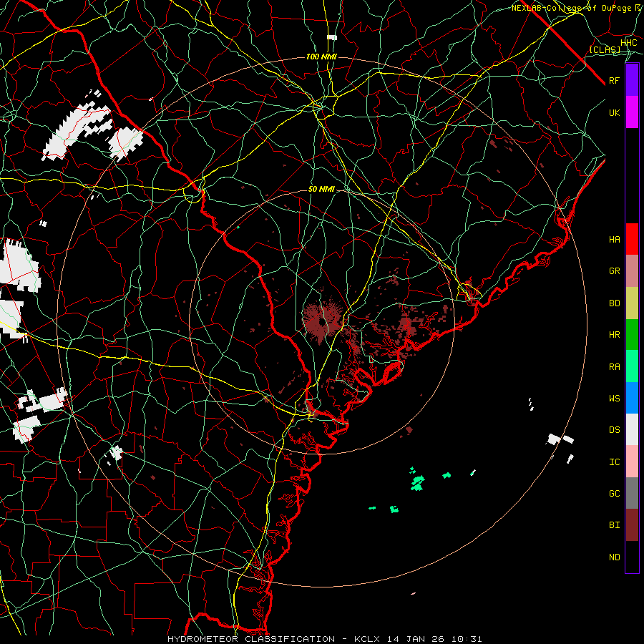Click the "100 NMI" range ring label
The image size is (644, 644).
click(321, 57)
